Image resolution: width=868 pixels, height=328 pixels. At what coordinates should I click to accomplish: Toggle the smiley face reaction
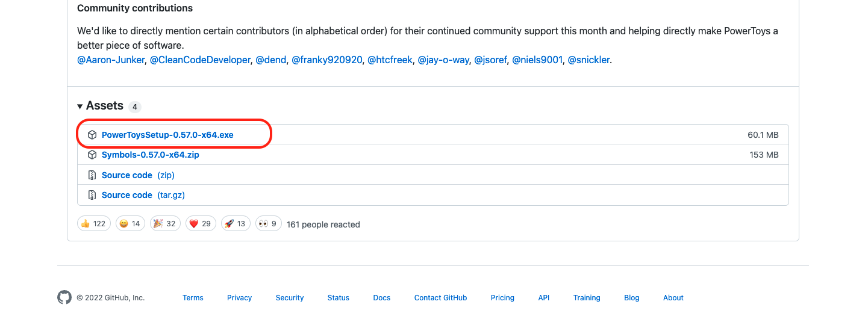[130, 224]
